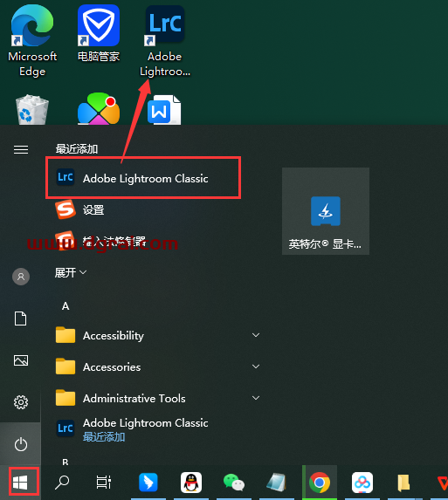This screenshot has height=500, width=448.
Task: Open the WPS Word document desktop icon
Action: coord(164,110)
